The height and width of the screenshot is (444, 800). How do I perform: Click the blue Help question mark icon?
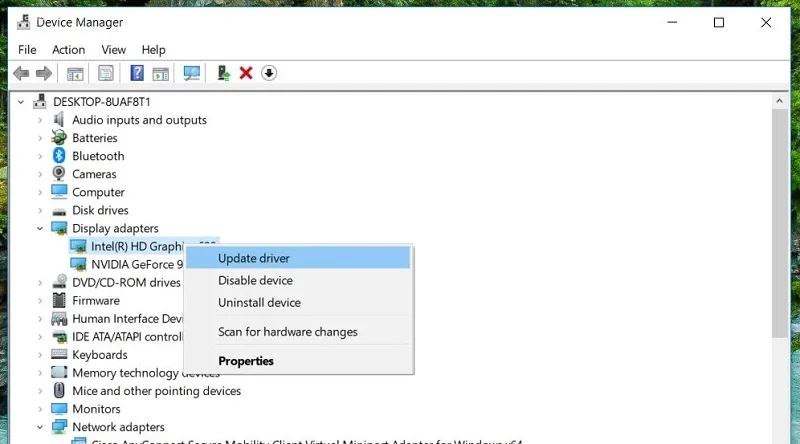pyautogui.click(x=137, y=73)
